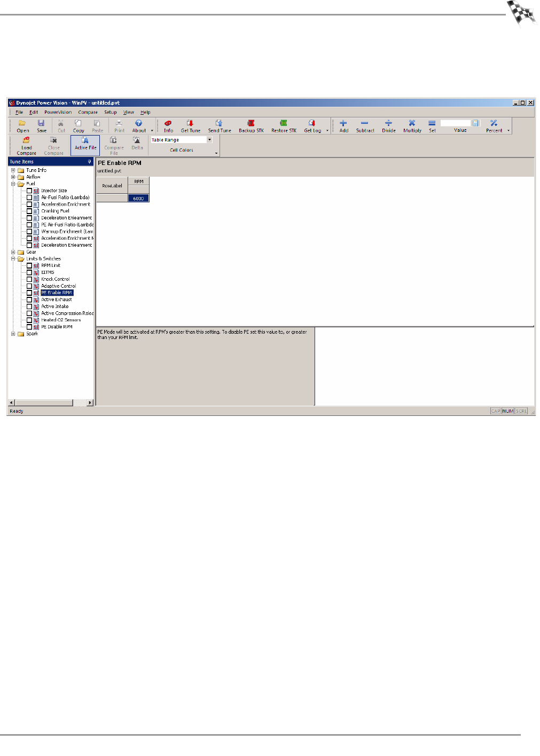
Task: Get Tune from the device
Action: [190, 126]
